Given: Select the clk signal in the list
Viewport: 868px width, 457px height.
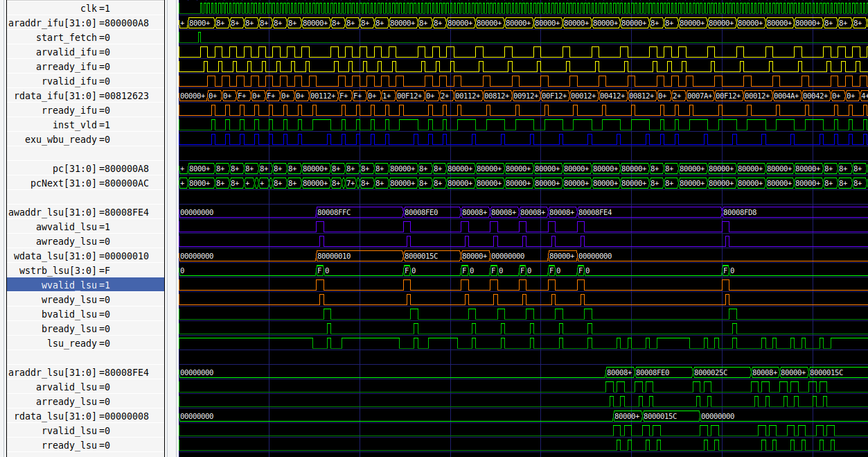Looking at the screenshot, I should tap(85, 8).
